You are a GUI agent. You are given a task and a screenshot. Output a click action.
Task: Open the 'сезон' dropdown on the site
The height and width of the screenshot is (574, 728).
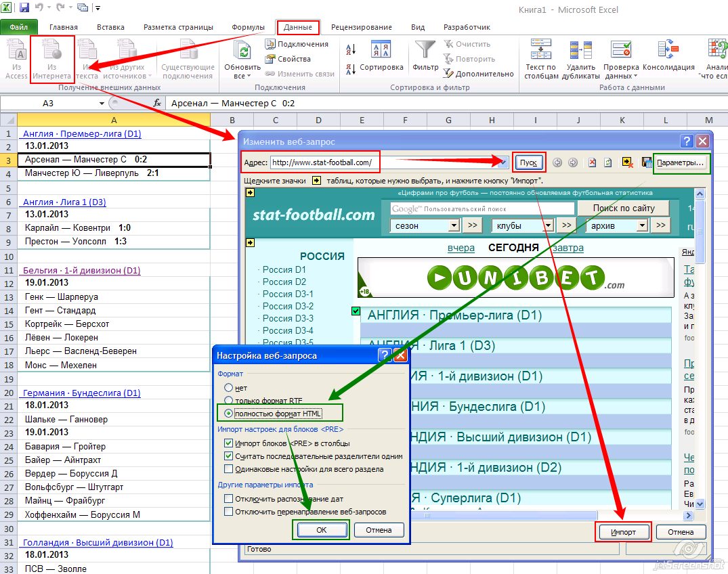454,225
